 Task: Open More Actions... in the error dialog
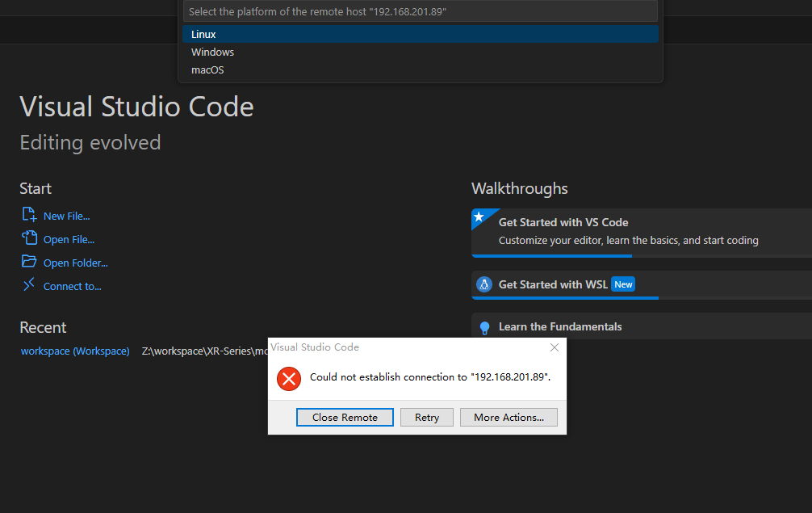(509, 417)
